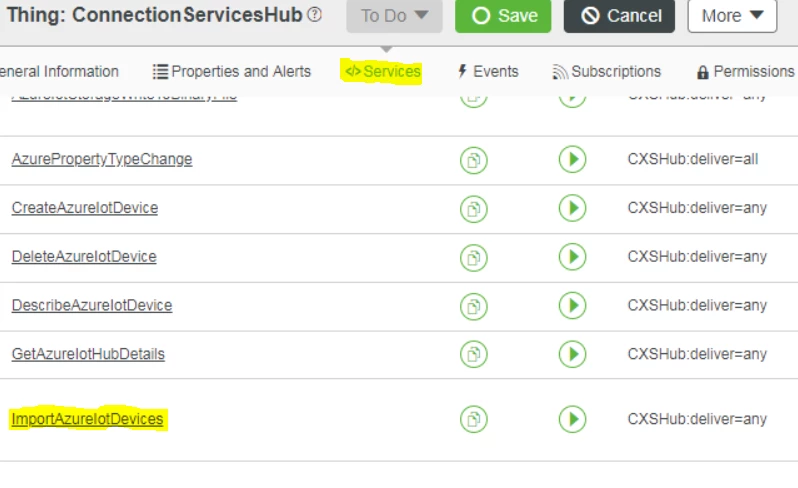This screenshot has height=488, width=798.
Task: Click the Thing: ConnectionServicesHub title
Action: (155, 15)
